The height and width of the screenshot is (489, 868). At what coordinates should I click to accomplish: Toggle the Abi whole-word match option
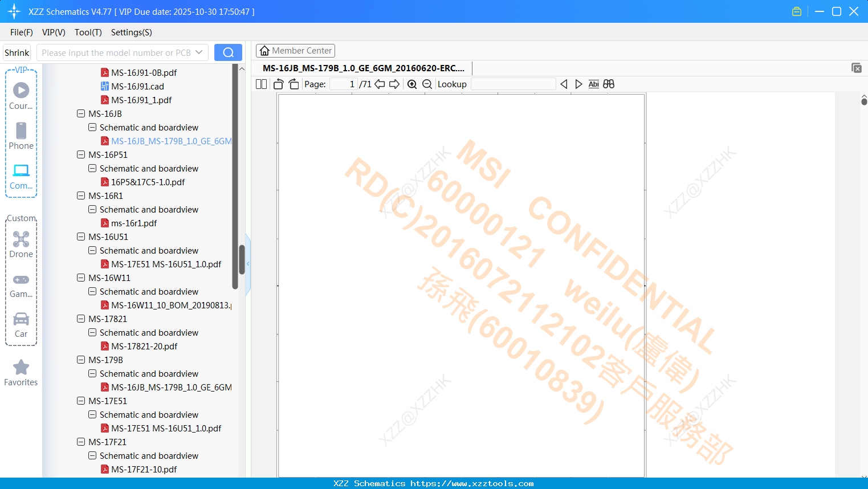pyautogui.click(x=594, y=84)
